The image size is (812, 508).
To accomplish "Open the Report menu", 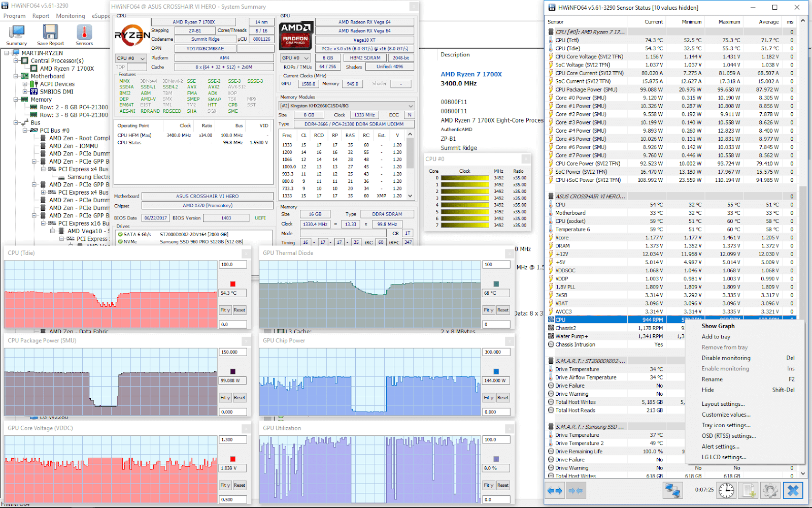I will (41, 16).
